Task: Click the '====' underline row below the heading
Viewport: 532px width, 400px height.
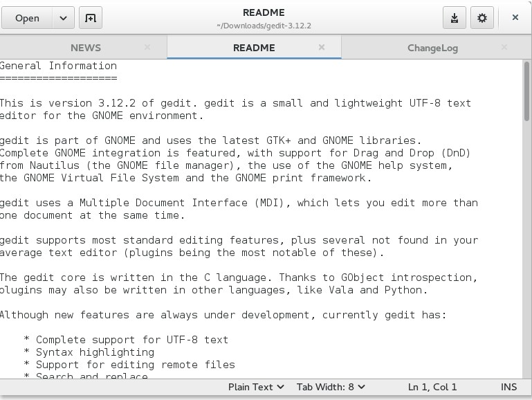Action: click(x=58, y=78)
